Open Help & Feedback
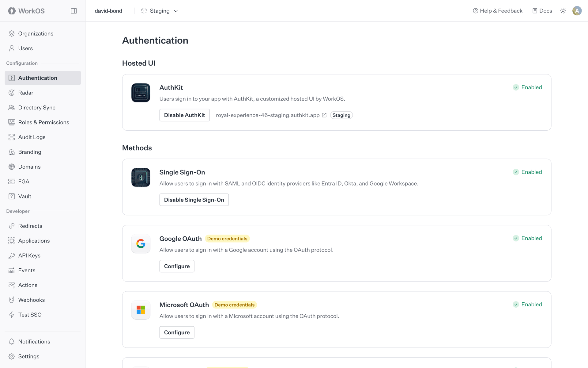Image resolution: width=588 pixels, height=368 pixels. click(x=498, y=11)
